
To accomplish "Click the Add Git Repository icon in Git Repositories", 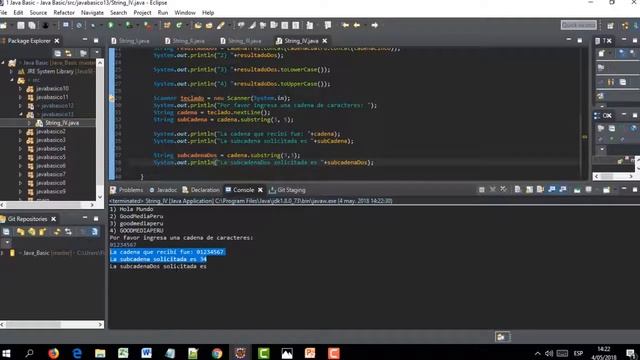I will tap(20, 232).
